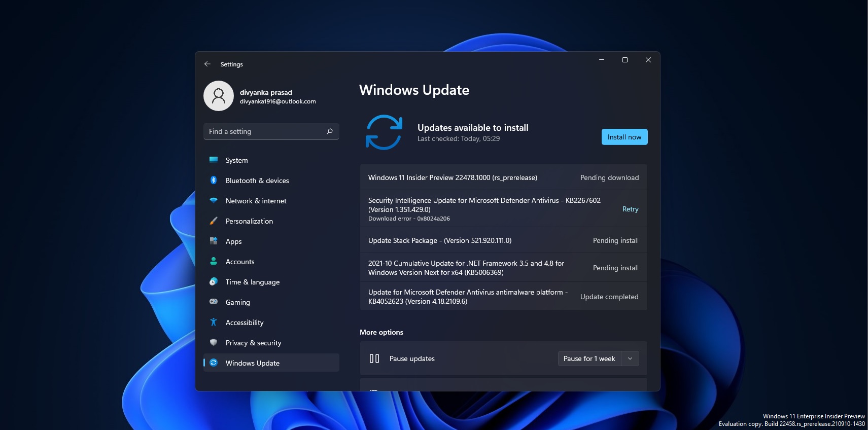Open the System settings page

pyautogui.click(x=271, y=160)
